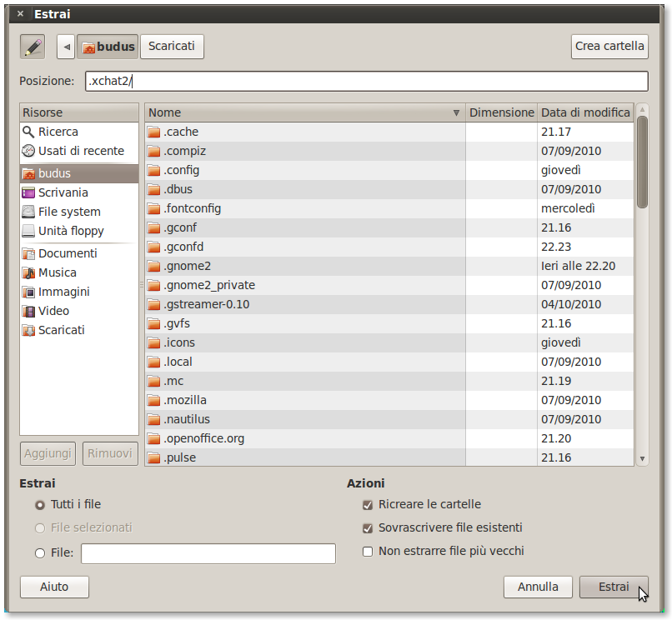This screenshot has width=672, height=620.
Task: Uncheck Ricreare le cartelle
Action: (x=368, y=504)
